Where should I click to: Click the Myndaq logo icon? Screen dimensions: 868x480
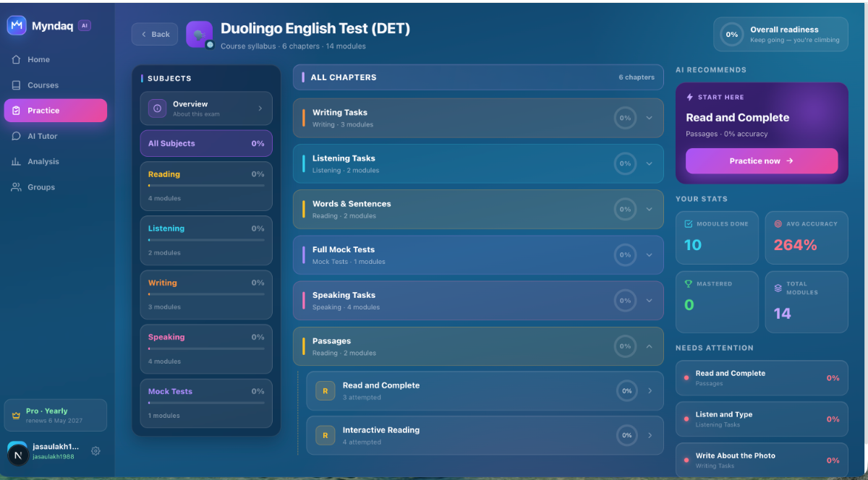[x=17, y=25]
